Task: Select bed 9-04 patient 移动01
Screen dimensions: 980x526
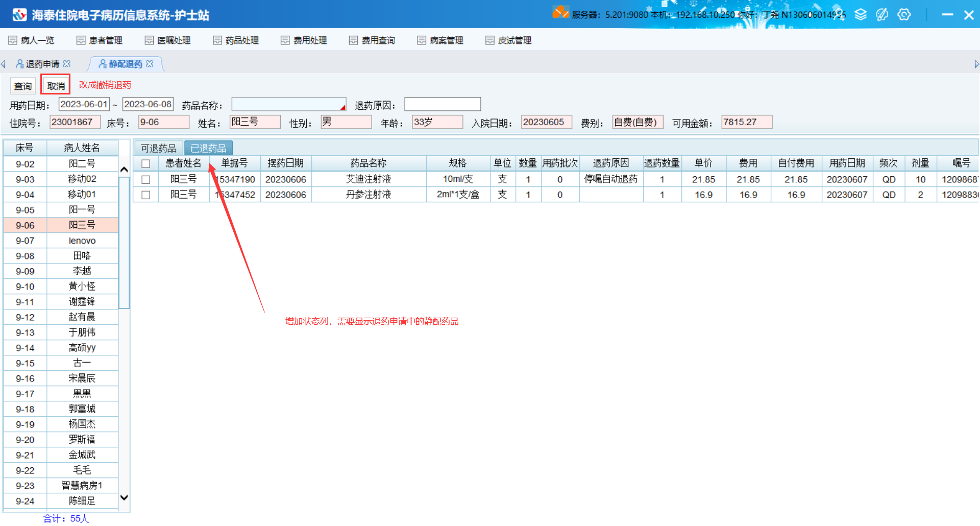Action: point(61,195)
